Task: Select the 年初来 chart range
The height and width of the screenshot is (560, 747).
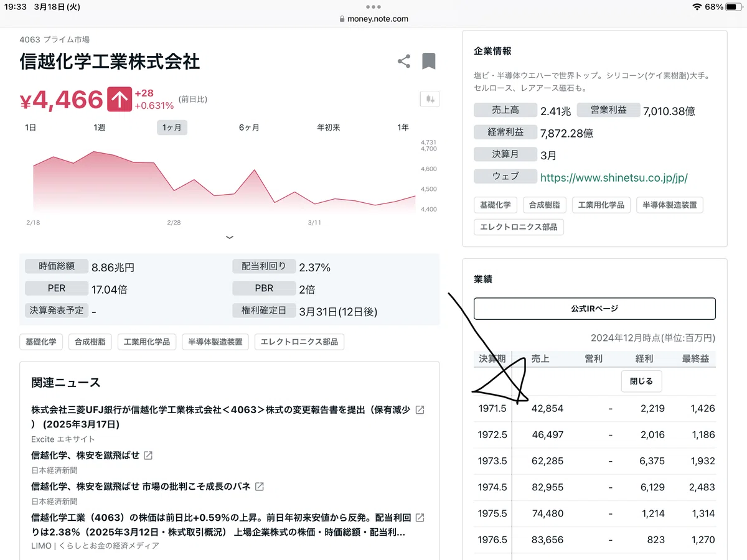Action: pos(329,128)
